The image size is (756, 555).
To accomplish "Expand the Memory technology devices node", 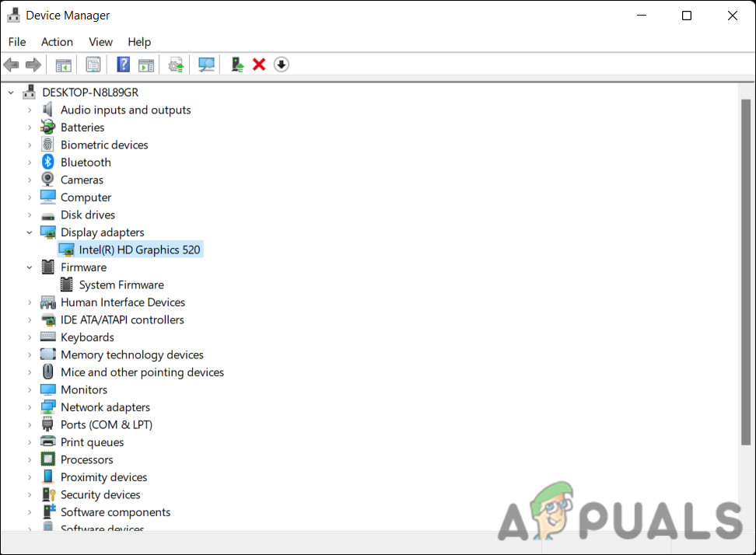I will tap(30, 354).
